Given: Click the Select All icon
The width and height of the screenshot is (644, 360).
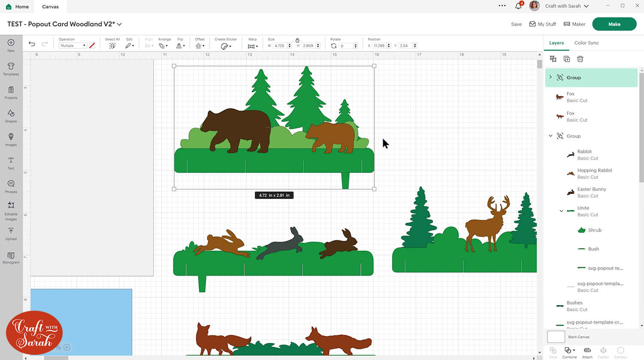Looking at the screenshot, I should click(x=112, y=45).
